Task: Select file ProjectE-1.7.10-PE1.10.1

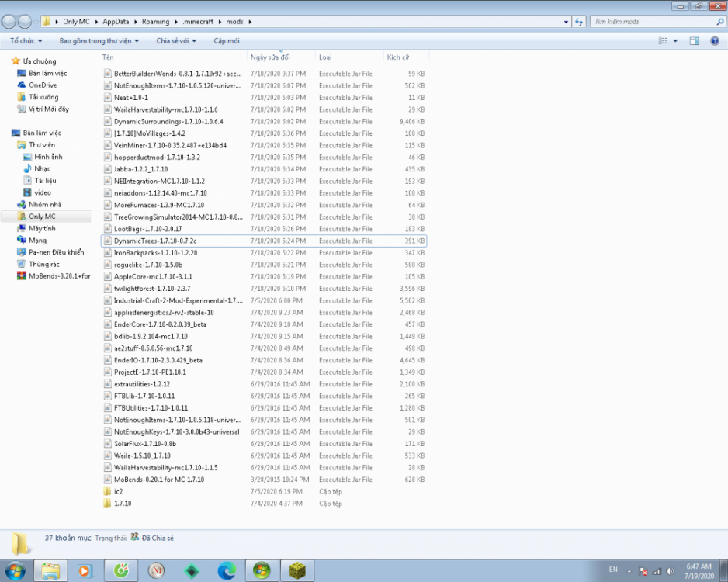Action: click(x=263, y=372)
